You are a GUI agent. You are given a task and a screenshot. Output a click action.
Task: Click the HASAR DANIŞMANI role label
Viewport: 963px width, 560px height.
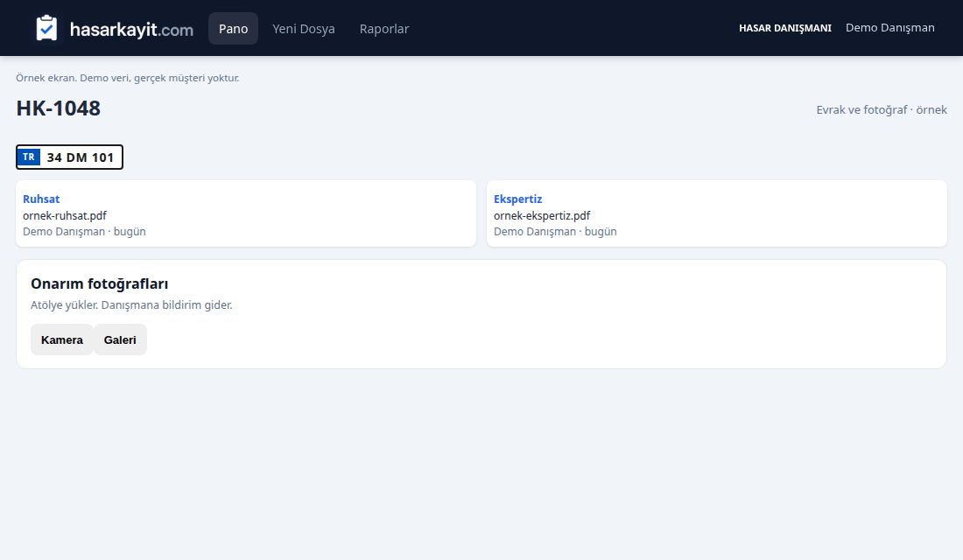click(785, 28)
